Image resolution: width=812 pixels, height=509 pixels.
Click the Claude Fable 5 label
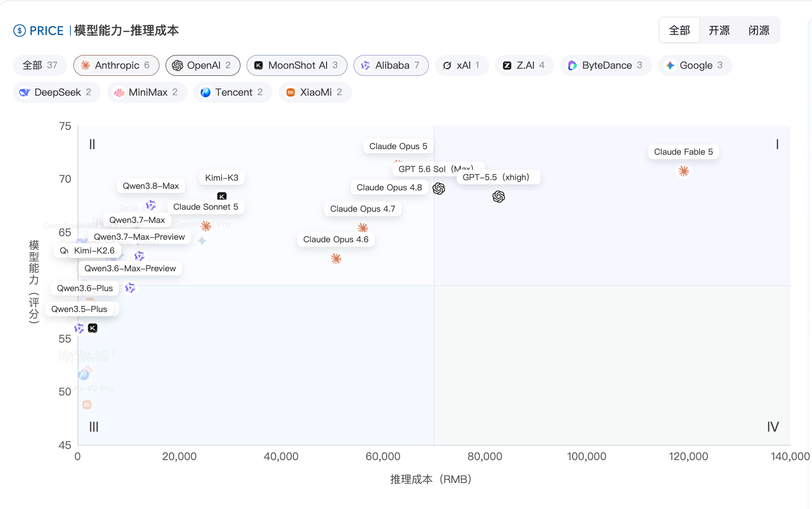[x=684, y=152]
